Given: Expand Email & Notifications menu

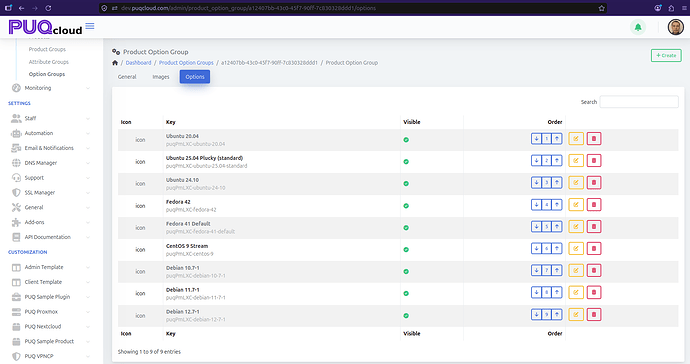Looking at the screenshot, I should [x=51, y=148].
